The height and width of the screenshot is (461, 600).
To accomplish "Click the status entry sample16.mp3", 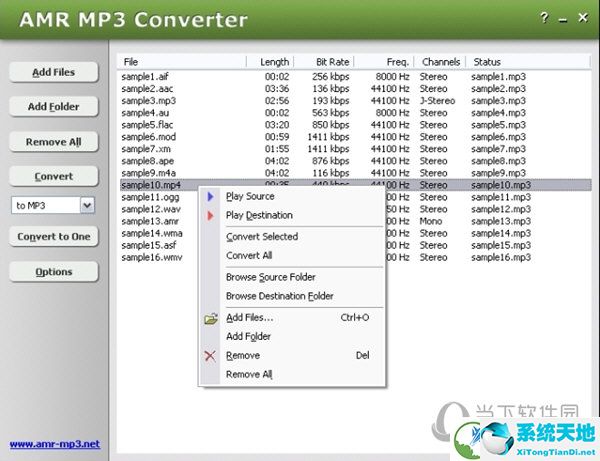I will click(x=501, y=257).
